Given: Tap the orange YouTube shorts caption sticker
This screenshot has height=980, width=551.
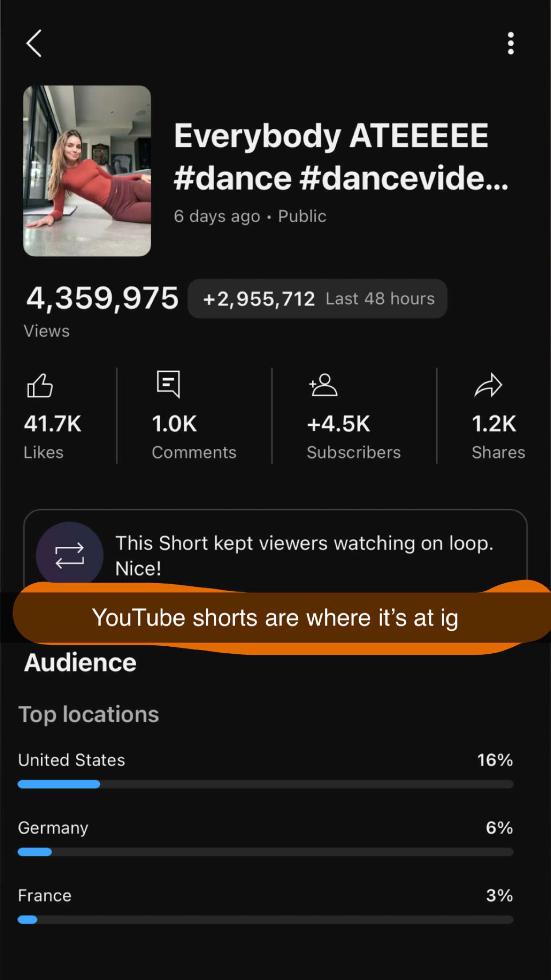Looking at the screenshot, I should coord(275,617).
